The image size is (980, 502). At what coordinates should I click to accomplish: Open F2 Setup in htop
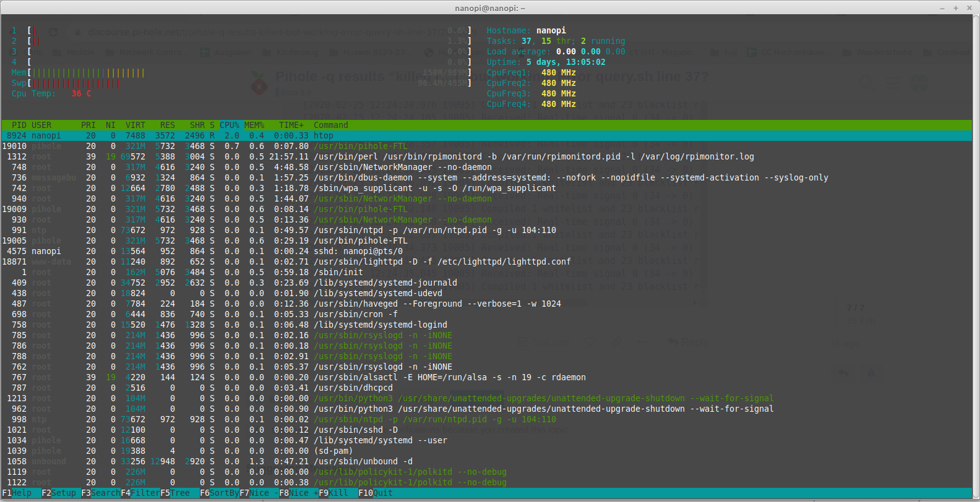pos(59,493)
